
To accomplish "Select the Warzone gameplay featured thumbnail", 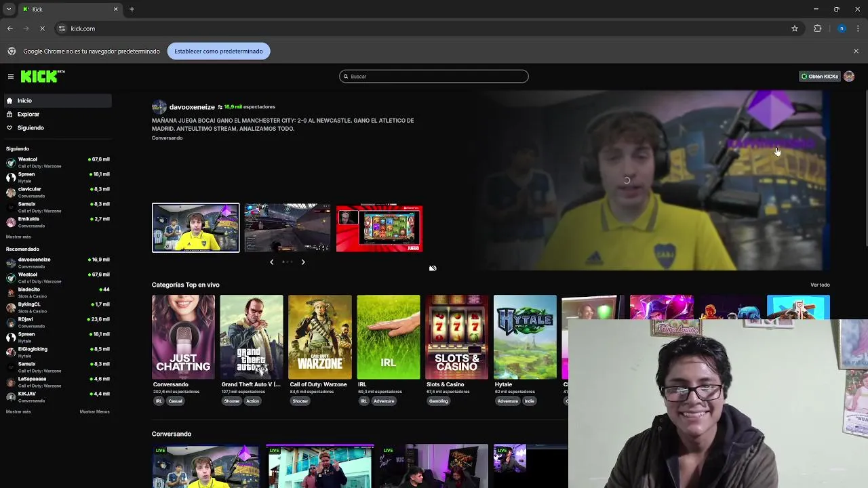I will tap(288, 228).
